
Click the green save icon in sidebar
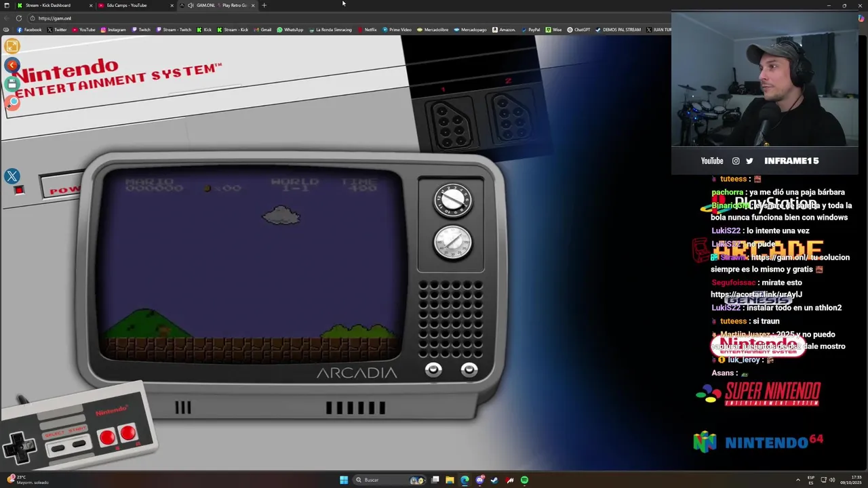point(12,83)
